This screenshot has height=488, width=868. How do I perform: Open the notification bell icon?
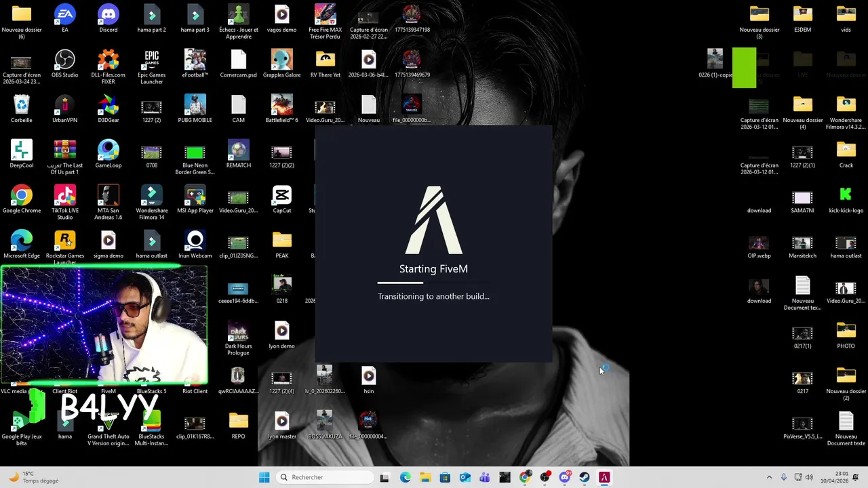(x=856, y=477)
